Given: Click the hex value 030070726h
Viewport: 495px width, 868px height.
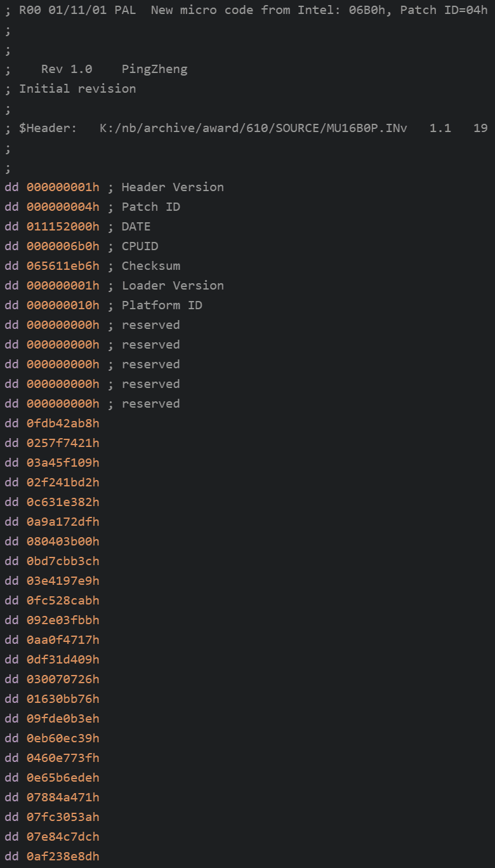Looking at the screenshot, I should click(63, 679).
